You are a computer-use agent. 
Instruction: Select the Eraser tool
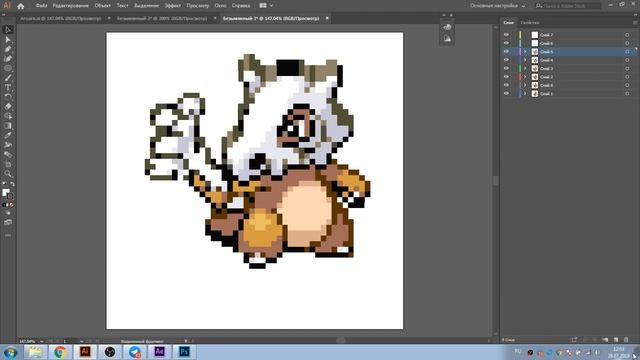pyautogui.click(x=8, y=107)
